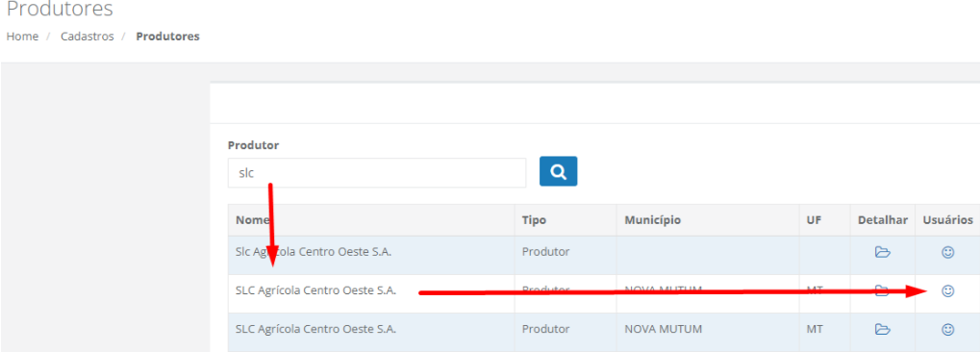This screenshot has width=980, height=352.
Task: Click Detalhar column header
Action: (883, 220)
